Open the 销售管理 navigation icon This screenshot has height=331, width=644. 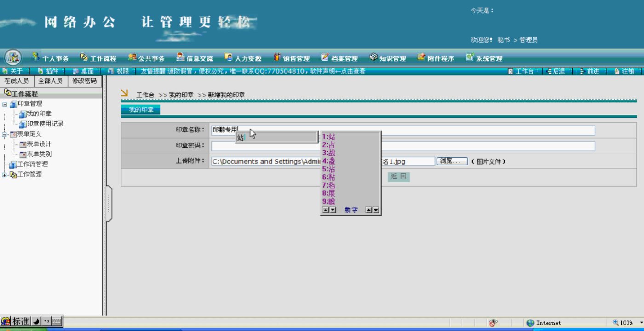[277, 57]
